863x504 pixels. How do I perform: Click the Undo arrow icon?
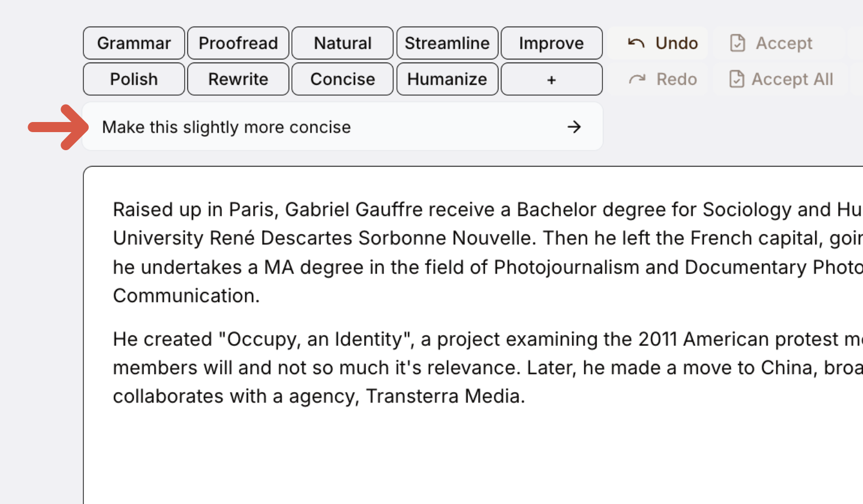point(636,43)
